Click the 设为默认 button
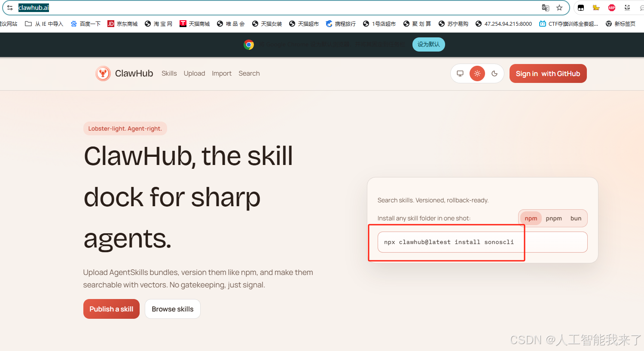This screenshot has height=351, width=644. [429, 44]
